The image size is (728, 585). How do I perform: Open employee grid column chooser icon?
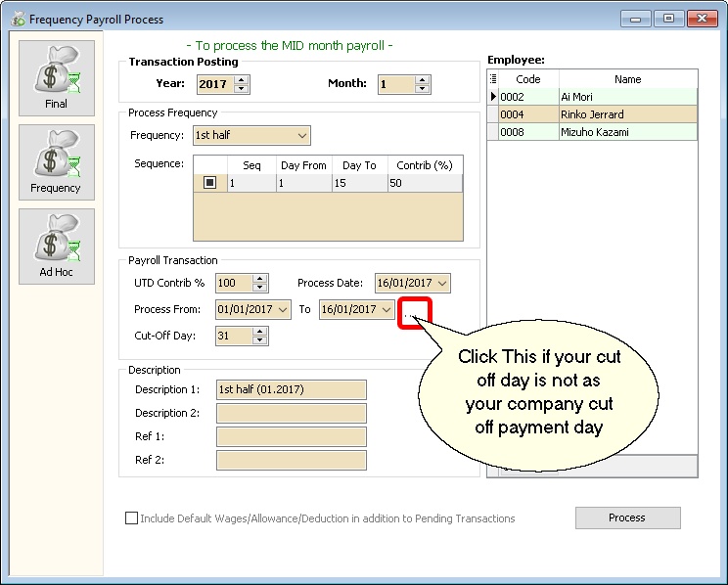pyautogui.click(x=493, y=79)
